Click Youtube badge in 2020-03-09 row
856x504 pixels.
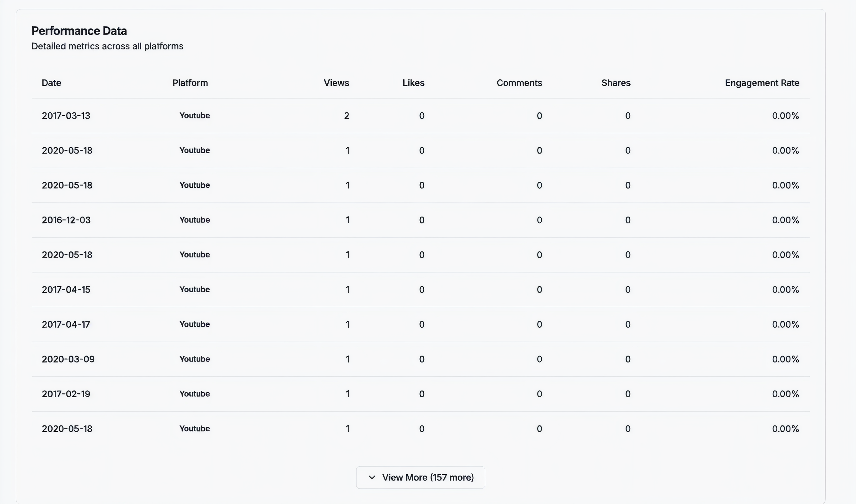tap(195, 359)
